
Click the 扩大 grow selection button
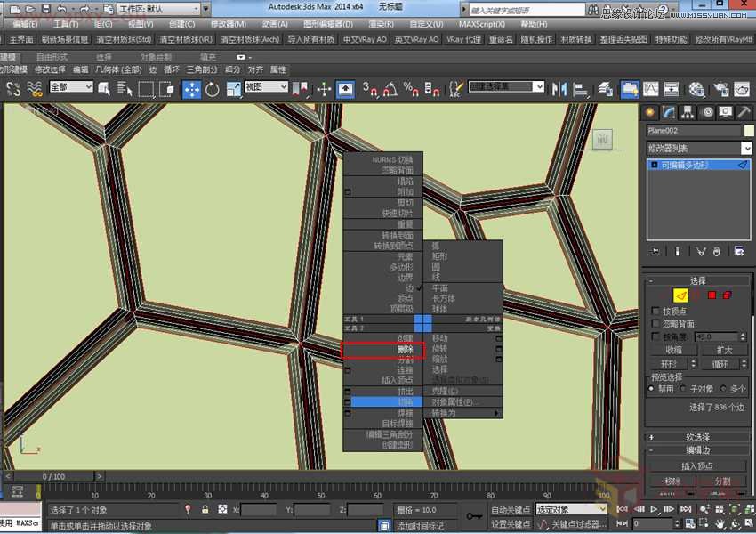coord(725,350)
